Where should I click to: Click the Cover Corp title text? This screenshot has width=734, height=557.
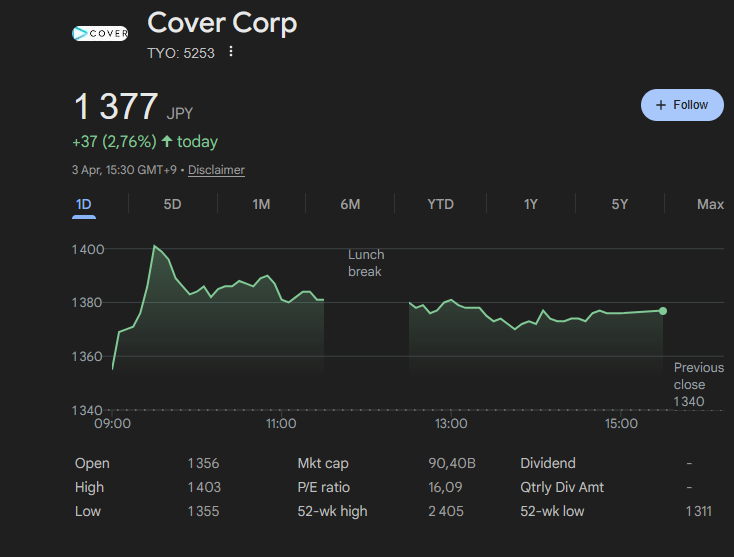222,23
